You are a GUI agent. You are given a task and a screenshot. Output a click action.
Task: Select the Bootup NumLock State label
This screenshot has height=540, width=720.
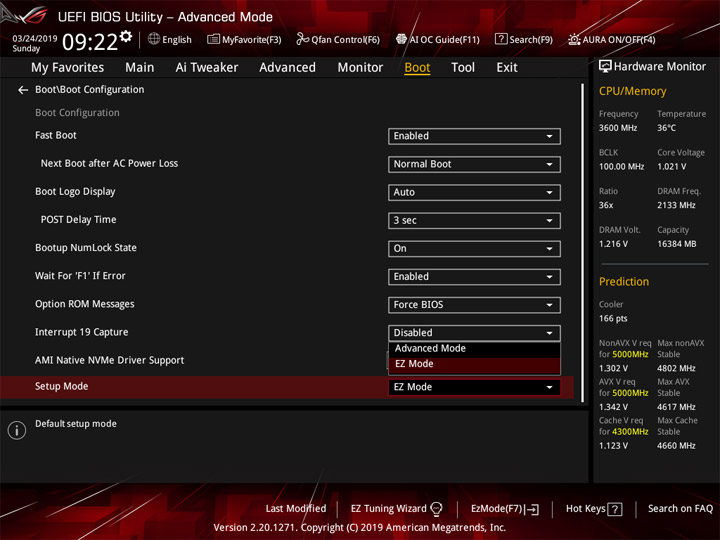(x=86, y=248)
